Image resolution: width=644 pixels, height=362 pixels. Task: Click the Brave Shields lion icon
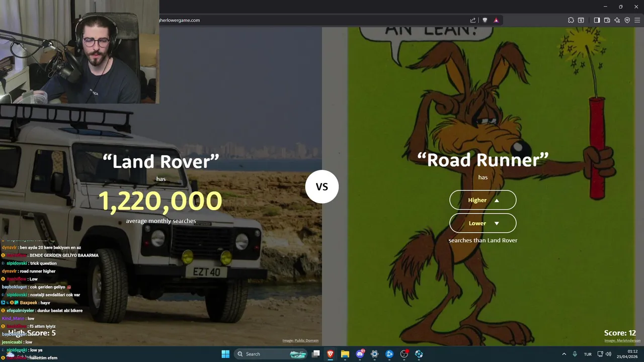(485, 20)
